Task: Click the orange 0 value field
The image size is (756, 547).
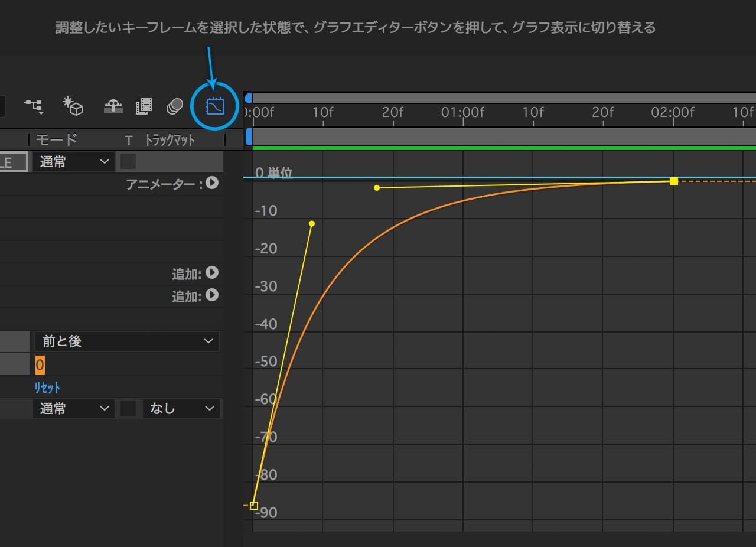Action: (x=40, y=364)
